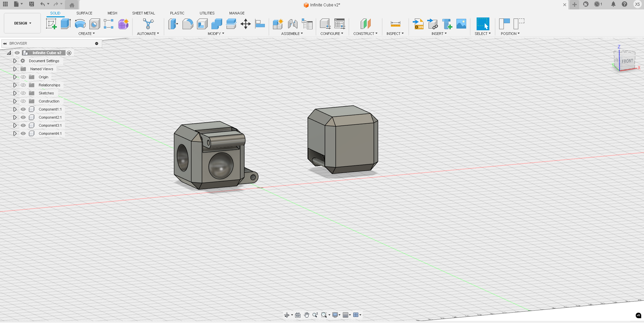
Task: Select the Combine tool
Action: coord(216,24)
